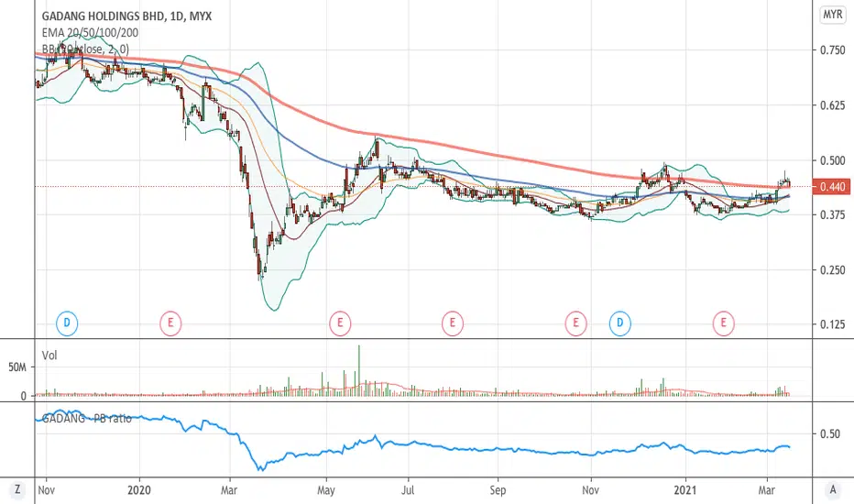Click the 0.250 price axis label

[832, 269]
